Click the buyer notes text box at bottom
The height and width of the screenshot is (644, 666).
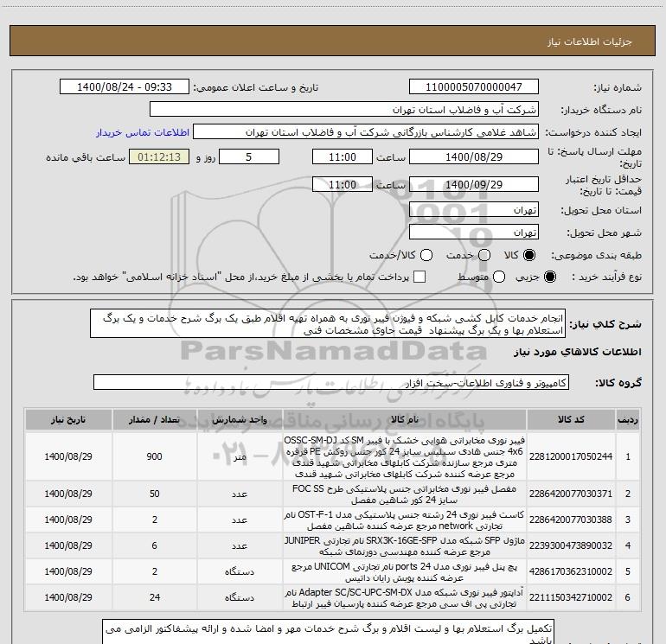(x=328, y=632)
